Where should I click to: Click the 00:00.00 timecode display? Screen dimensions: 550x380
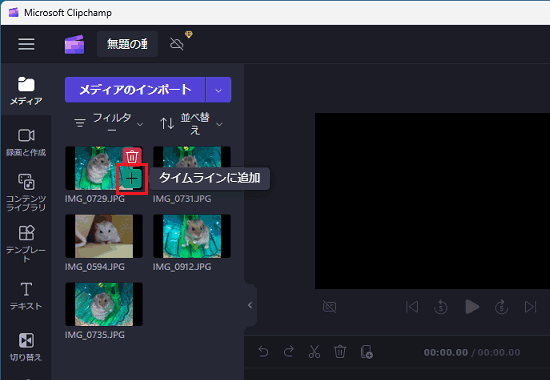coord(472,352)
